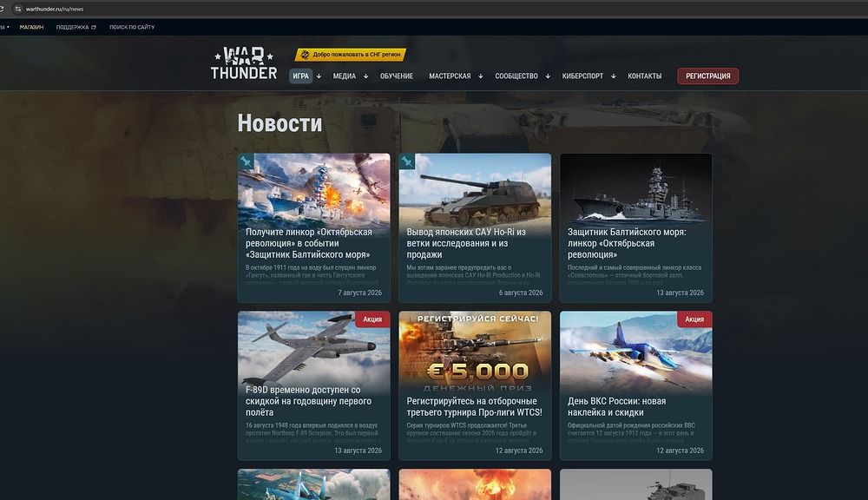Click the date 6 августа 2026

click(x=521, y=293)
